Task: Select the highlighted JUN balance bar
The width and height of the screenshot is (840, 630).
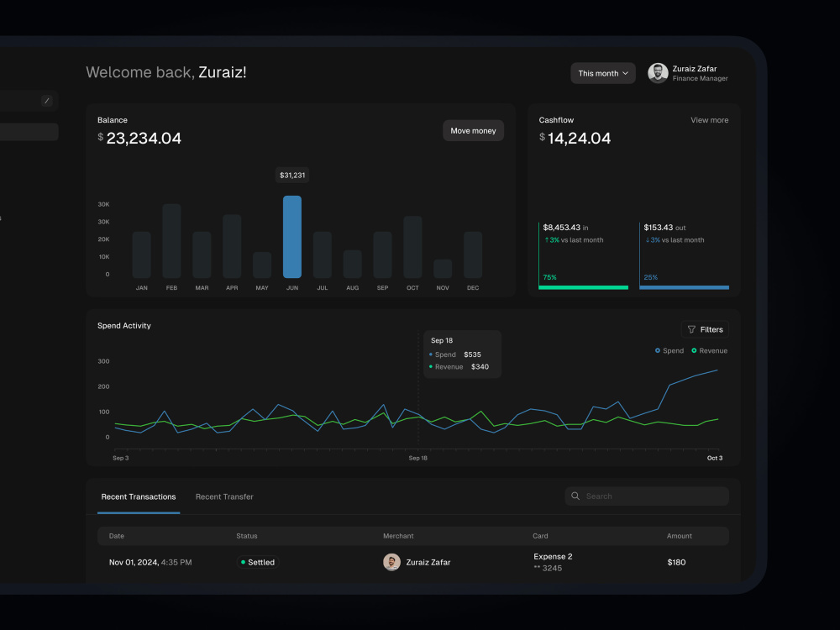Action: pyautogui.click(x=292, y=237)
